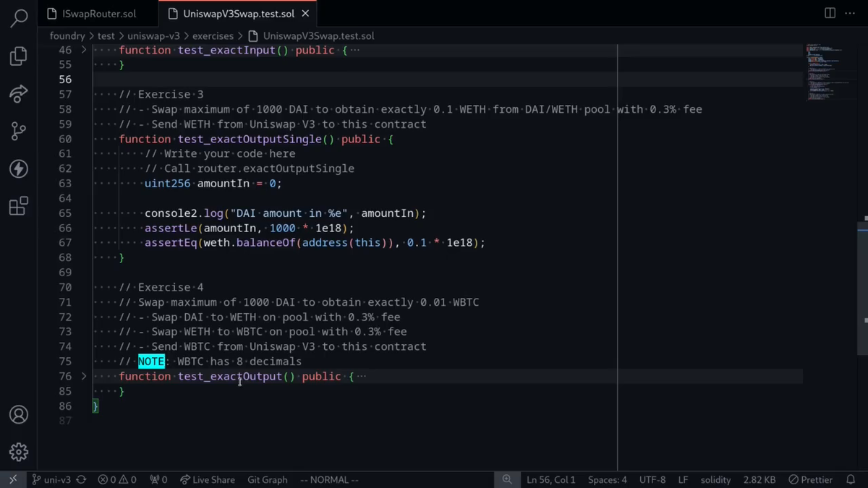Click comment 'Call router.exactOutputSingle'

[250, 168]
